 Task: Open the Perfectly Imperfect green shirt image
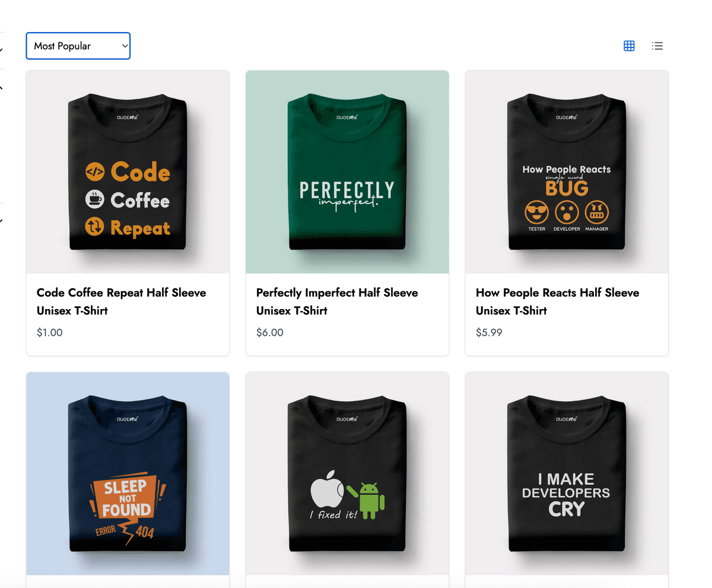pos(347,172)
